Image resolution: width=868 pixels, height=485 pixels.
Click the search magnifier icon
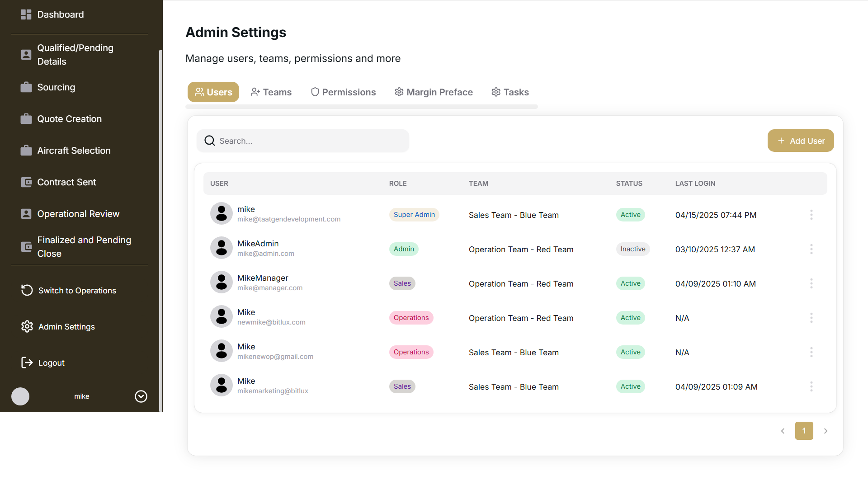coord(210,141)
